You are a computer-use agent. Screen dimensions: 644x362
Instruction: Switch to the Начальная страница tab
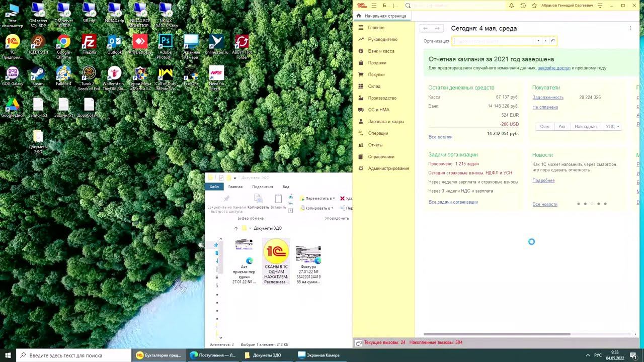[382, 16]
